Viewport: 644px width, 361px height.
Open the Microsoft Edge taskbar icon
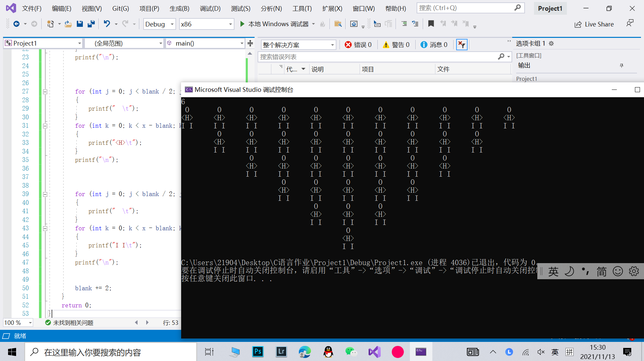(305, 352)
